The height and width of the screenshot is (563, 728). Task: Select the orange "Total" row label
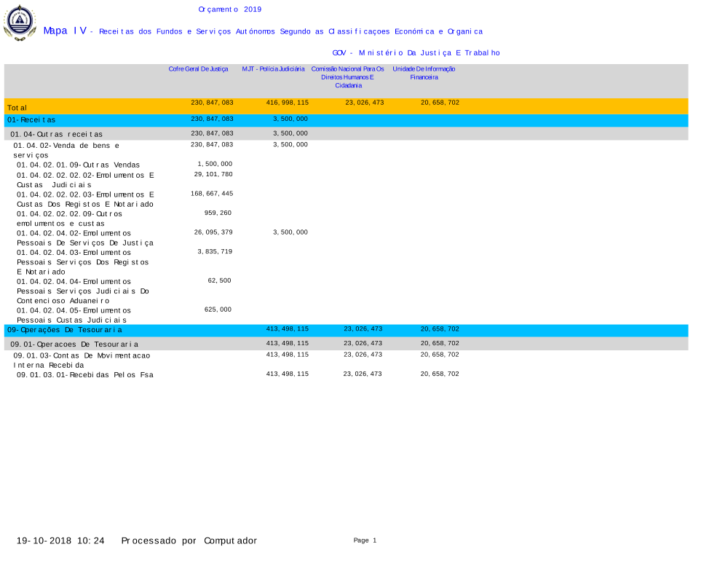pyautogui.click(x=18, y=108)
